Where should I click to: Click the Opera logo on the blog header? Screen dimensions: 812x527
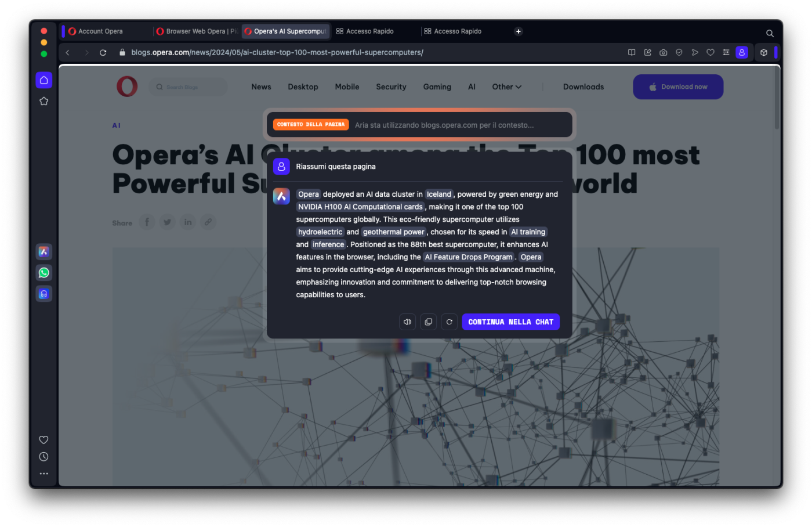127,86
